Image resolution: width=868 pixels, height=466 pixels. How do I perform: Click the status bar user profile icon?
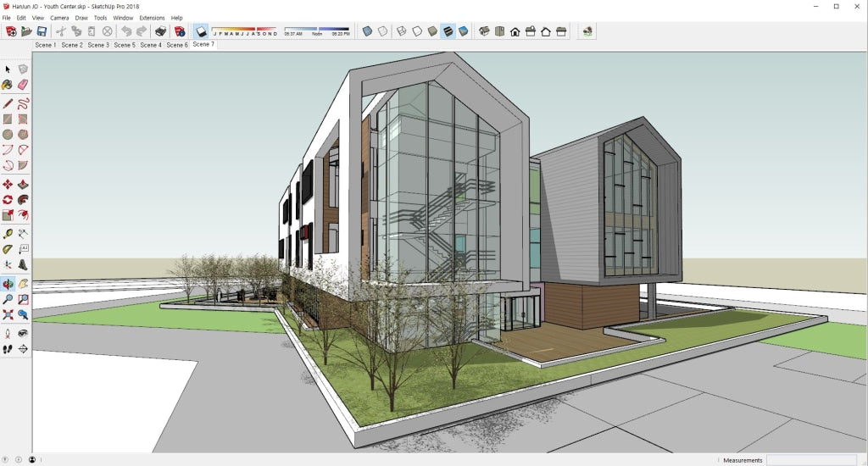pyautogui.click(x=32, y=459)
